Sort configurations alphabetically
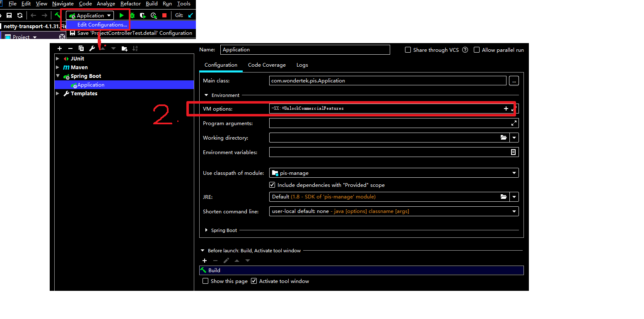Viewport: 644px width, 319px height. (135, 48)
